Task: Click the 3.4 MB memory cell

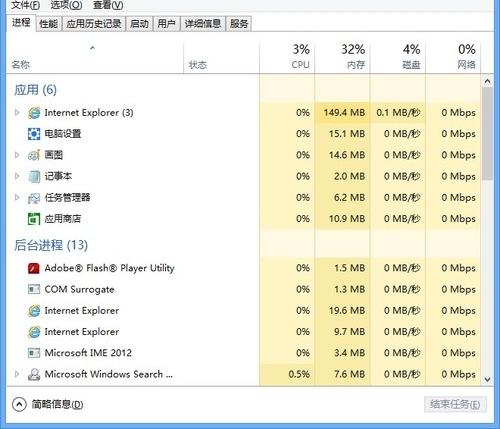Action: click(x=342, y=353)
